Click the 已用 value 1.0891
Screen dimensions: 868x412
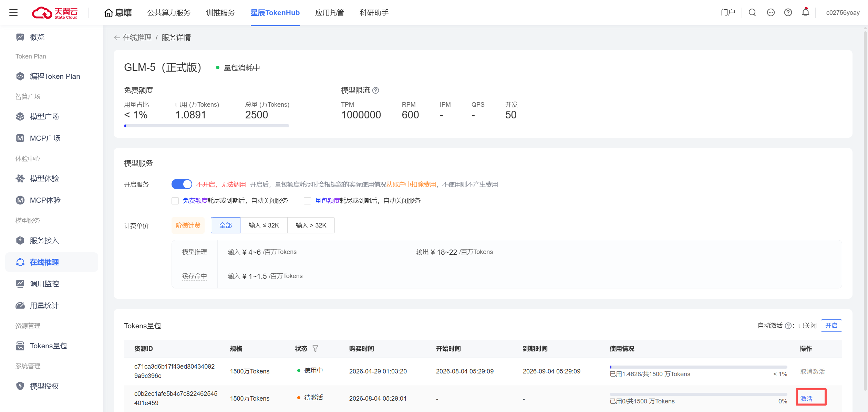click(x=190, y=115)
